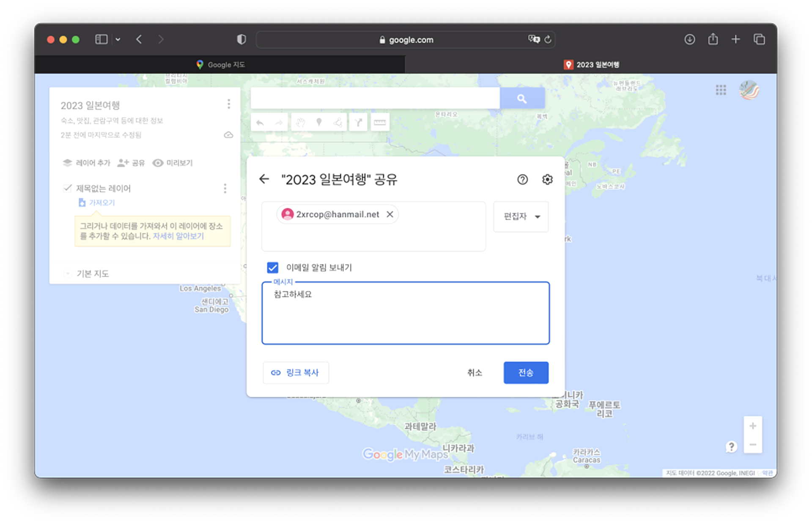Click the blue map search button
812x524 pixels.
522,98
